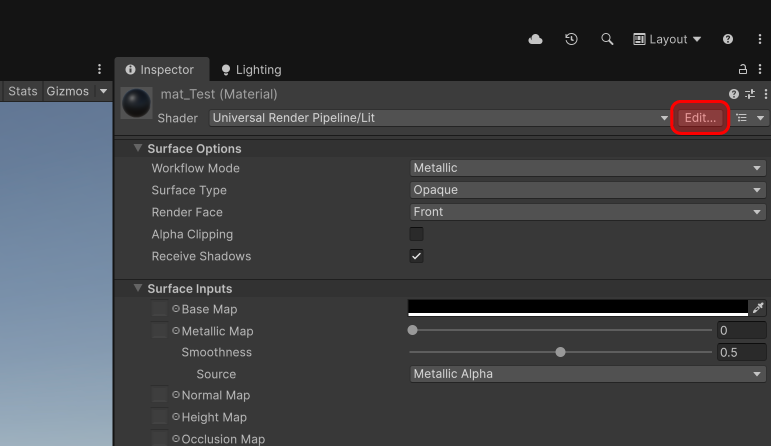Click the Base Map color eyedropper
The image size is (771, 446).
click(x=758, y=308)
